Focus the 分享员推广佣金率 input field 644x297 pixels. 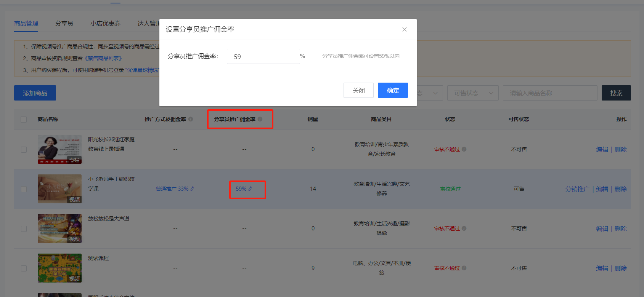pos(263,56)
